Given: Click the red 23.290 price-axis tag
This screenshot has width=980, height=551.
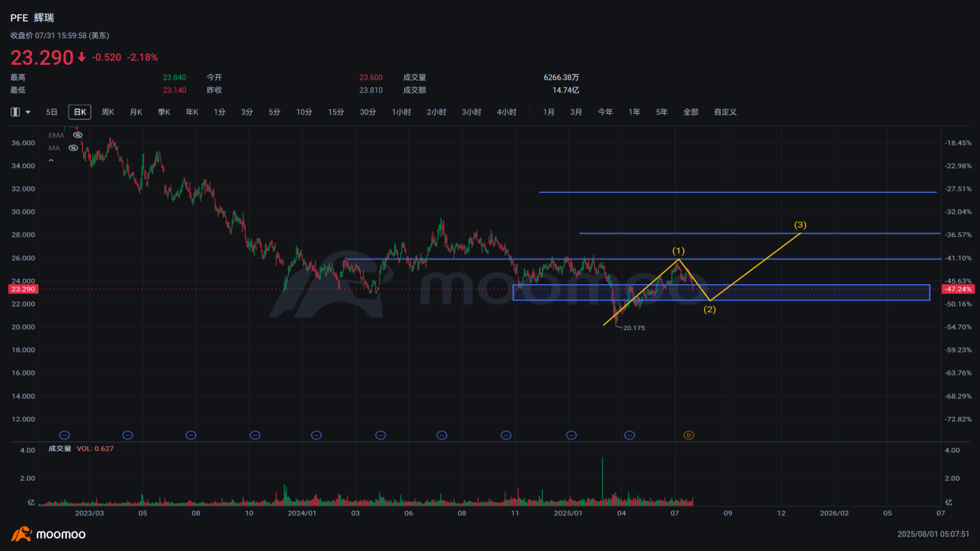Looking at the screenshot, I should [23, 289].
